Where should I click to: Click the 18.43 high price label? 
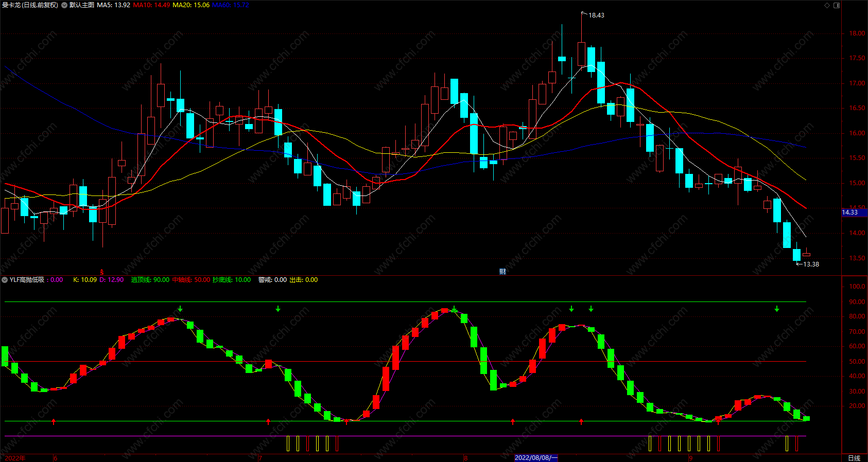click(596, 15)
